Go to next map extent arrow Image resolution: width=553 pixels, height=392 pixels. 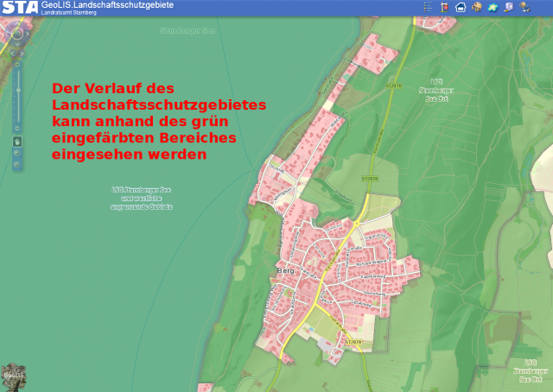(x=22, y=54)
